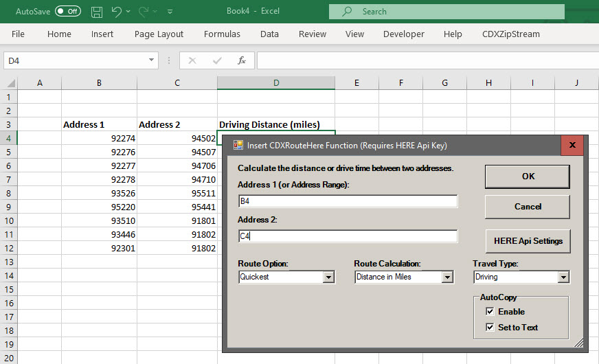Select row 4 header
599x364 pixels.
pos(8,138)
